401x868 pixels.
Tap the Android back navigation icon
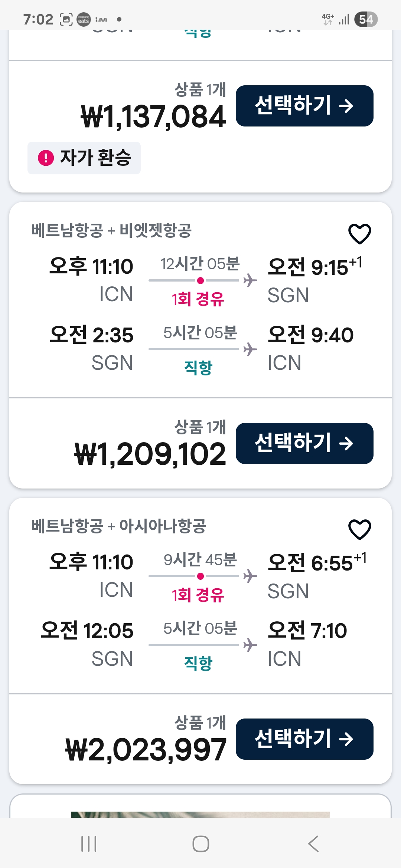tap(313, 844)
